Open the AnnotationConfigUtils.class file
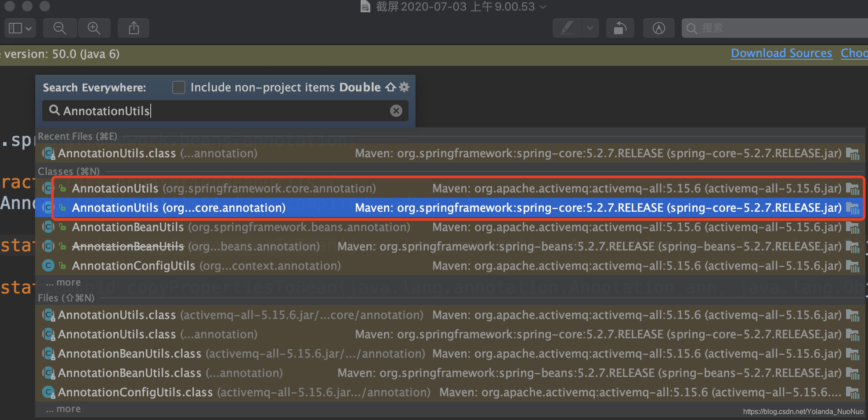 coord(450,392)
